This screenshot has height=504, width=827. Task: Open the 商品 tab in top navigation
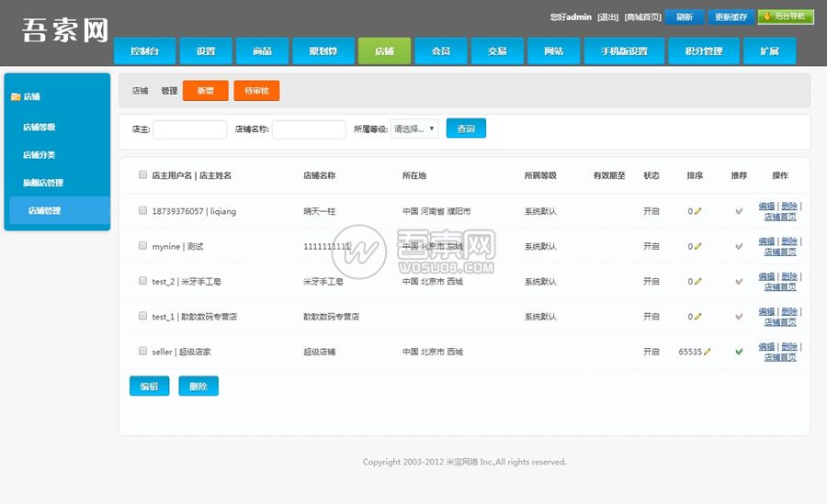pyautogui.click(x=262, y=51)
